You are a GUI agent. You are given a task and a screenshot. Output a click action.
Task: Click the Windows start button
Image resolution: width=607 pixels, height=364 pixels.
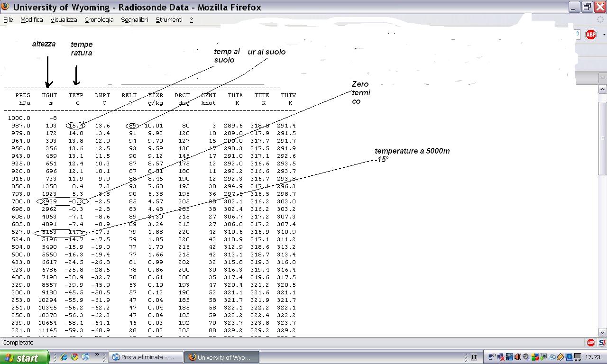coord(24,357)
